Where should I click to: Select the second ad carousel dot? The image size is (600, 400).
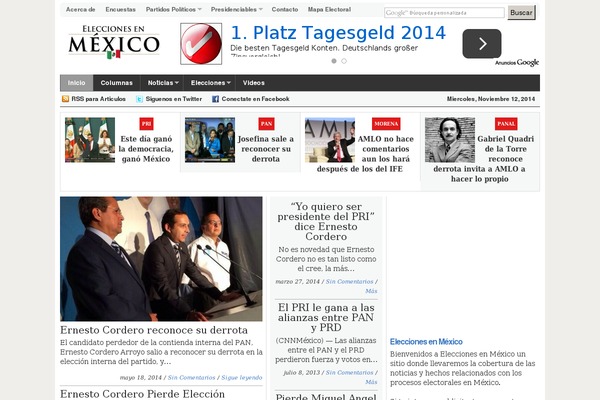click(x=344, y=61)
